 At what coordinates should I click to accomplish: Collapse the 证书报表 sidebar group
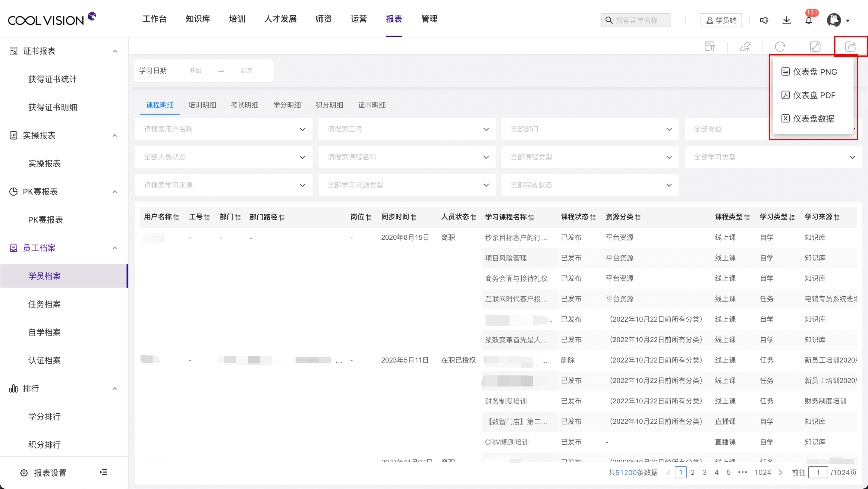click(x=115, y=51)
